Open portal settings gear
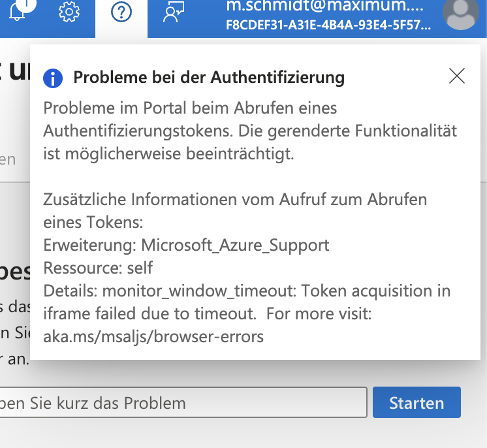This screenshot has height=448, width=487. [69, 12]
